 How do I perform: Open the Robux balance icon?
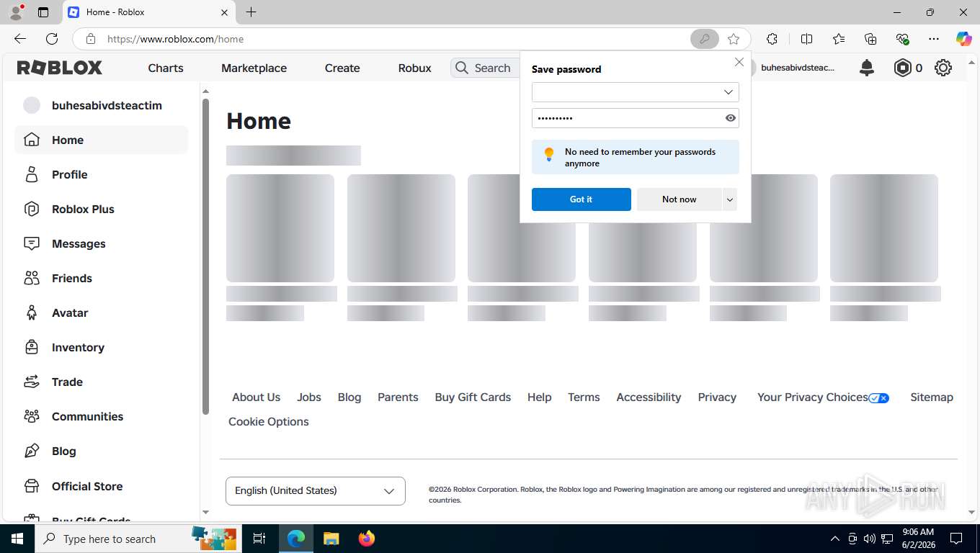click(902, 68)
